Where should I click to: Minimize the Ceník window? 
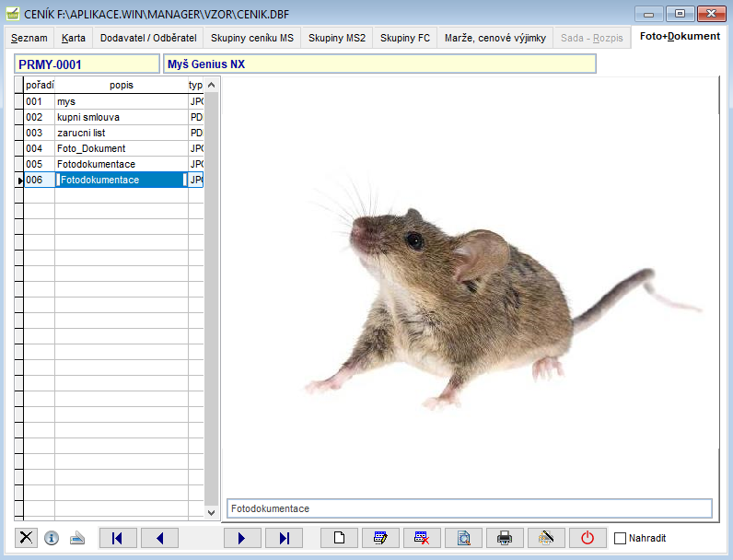click(x=649, y=14)
